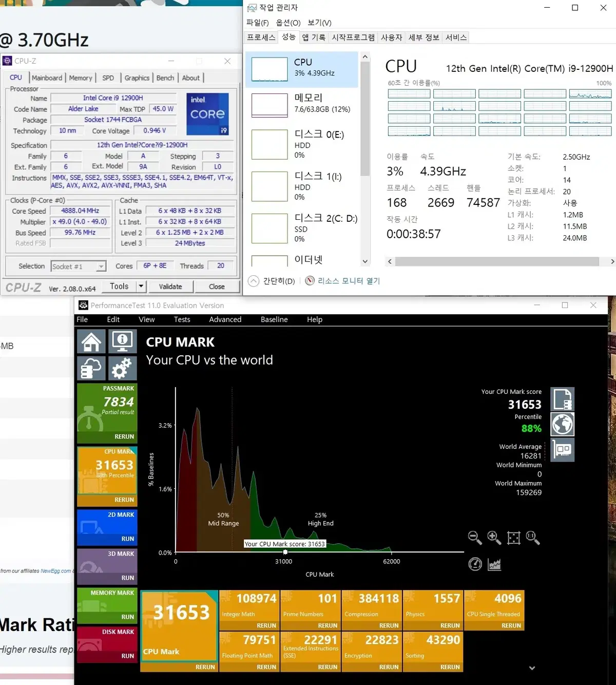
Task: Zoom in on the CPU Mark chart
Action: click(494, 538)
